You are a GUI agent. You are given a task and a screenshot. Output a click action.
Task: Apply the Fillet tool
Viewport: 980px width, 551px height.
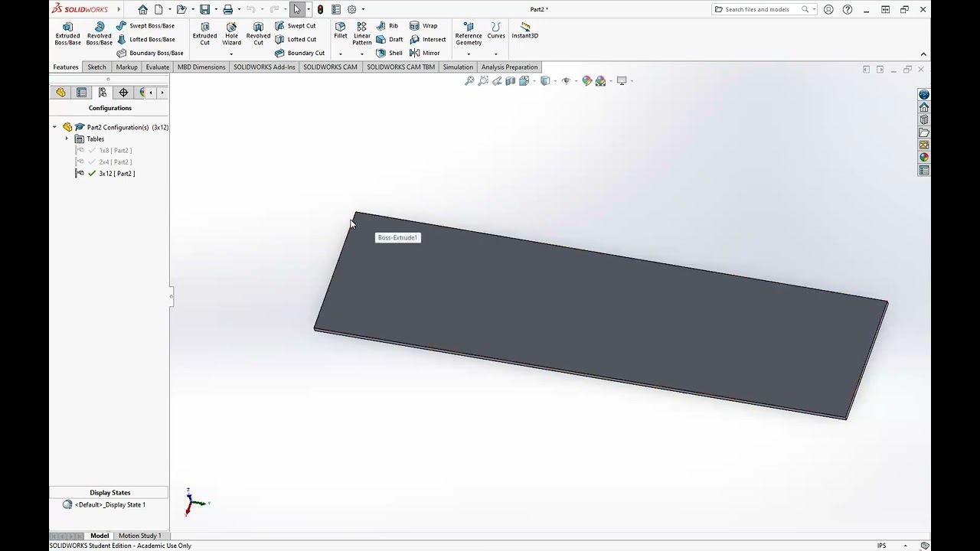click(x=340, y=31)
